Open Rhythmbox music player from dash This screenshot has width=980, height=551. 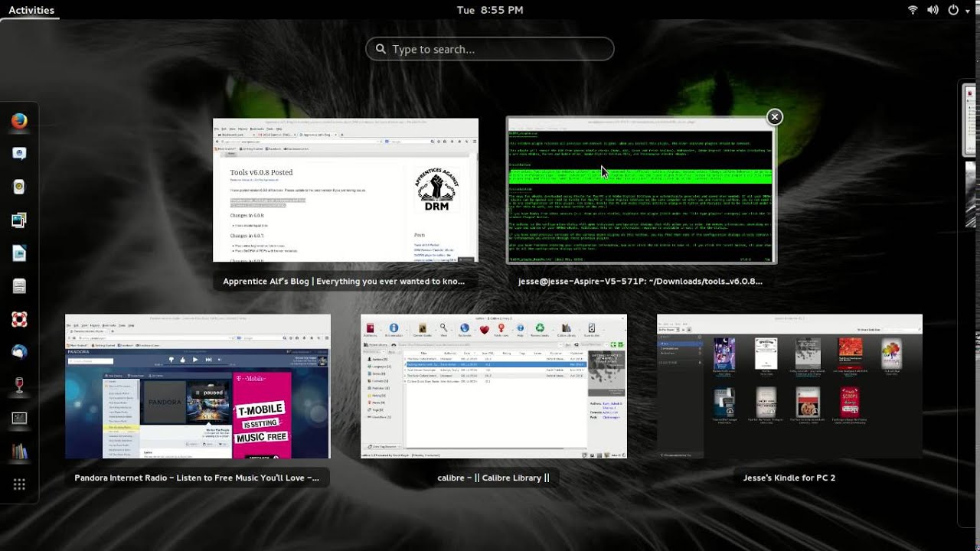point(19,187)
